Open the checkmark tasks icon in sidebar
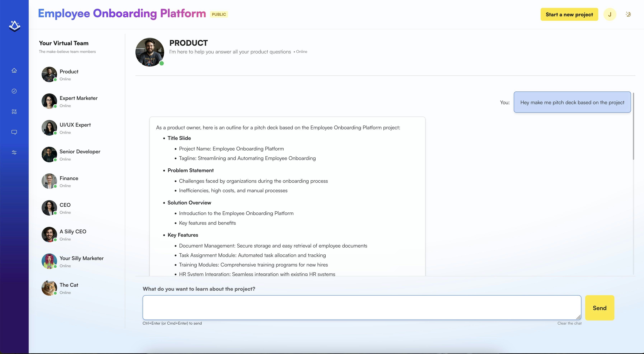644x354 pixels. (14, 91)
